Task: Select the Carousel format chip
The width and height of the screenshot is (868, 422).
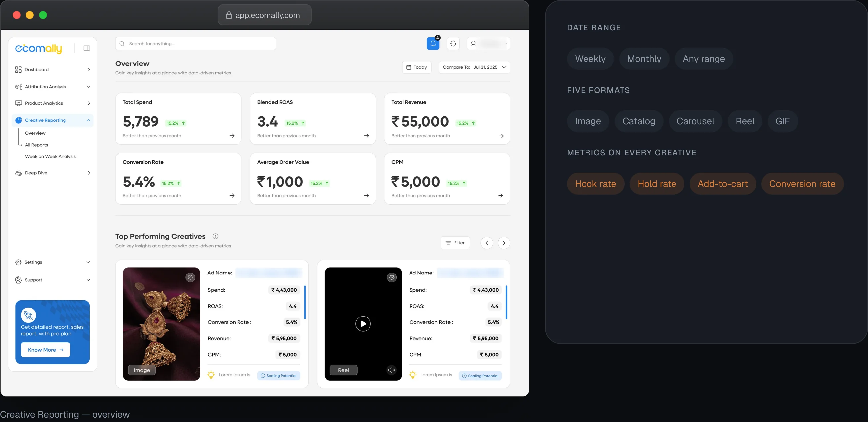Action: coord(695,121)
